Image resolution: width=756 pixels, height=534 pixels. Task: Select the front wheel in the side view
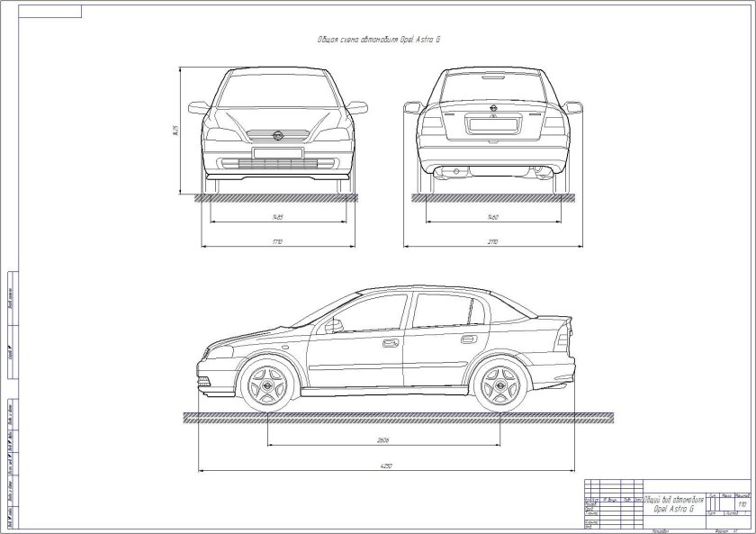(268, 387)
